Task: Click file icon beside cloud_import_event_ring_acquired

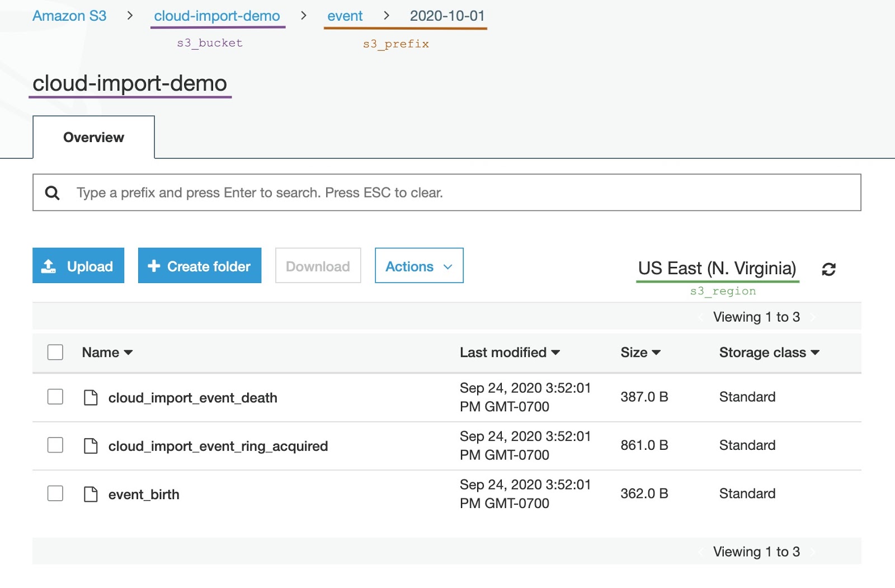Action: 91,446
